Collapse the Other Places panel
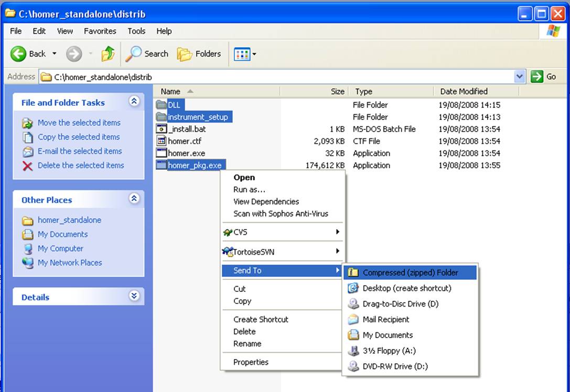Screen dimensions: 570x392 pos(134,199)
